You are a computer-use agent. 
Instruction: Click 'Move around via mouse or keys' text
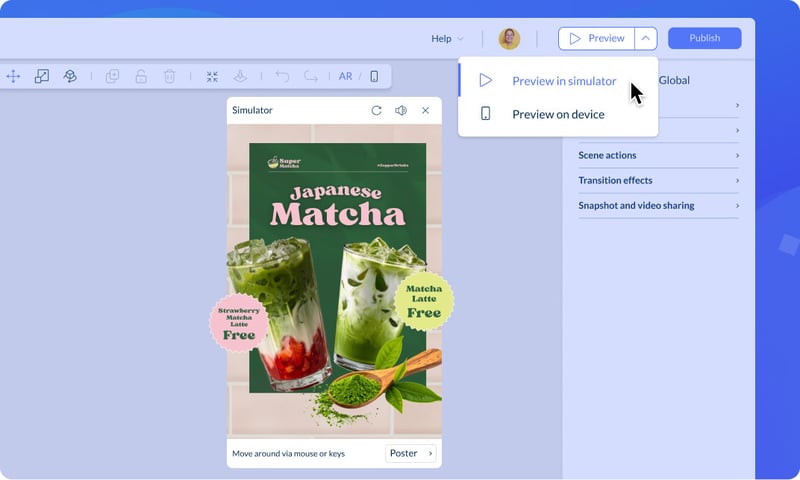288,453
